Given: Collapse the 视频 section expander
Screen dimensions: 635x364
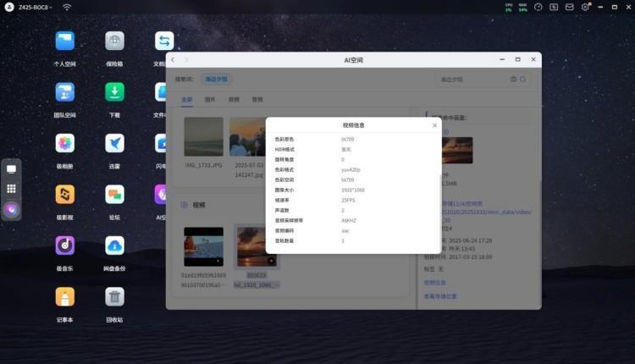Looking at the screenshot, I should [x=184, y=205].
